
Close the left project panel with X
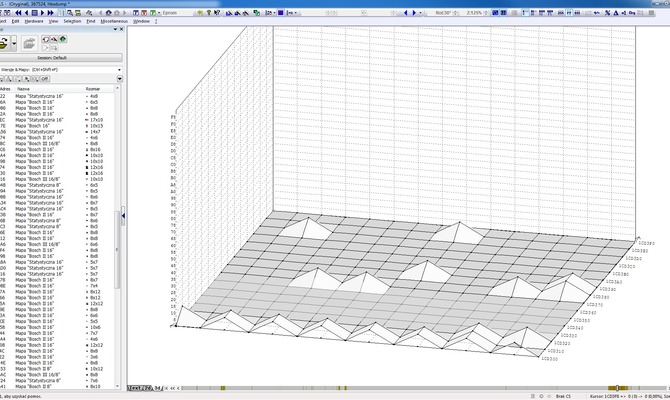pos(119,30)
